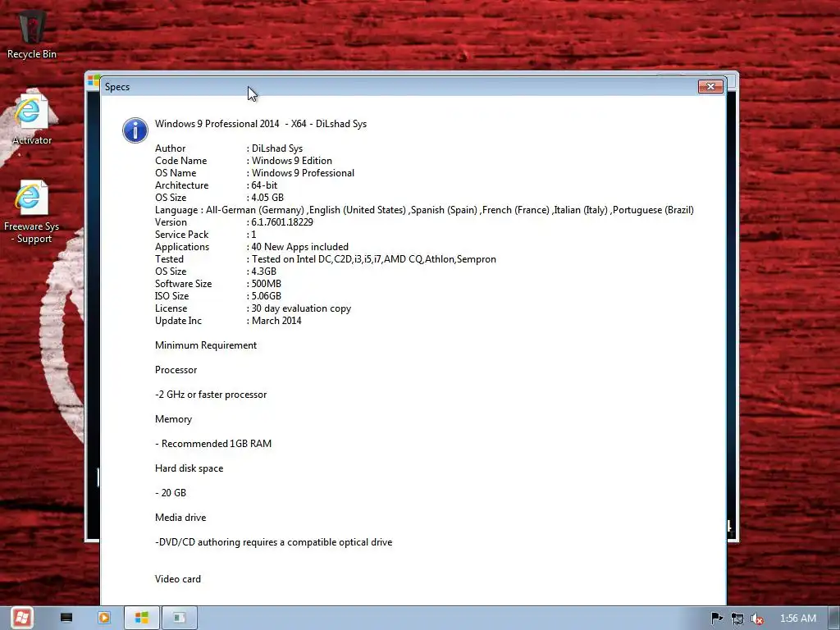Click 'Minimum Requirement' heading
840x630 pixels.
(x=206, y=345)
